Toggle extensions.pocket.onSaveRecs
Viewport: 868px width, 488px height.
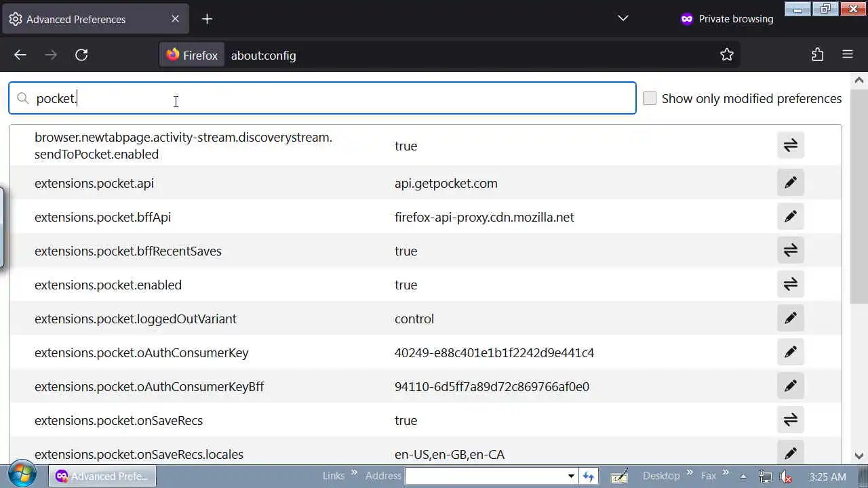[x=791, y=420]
